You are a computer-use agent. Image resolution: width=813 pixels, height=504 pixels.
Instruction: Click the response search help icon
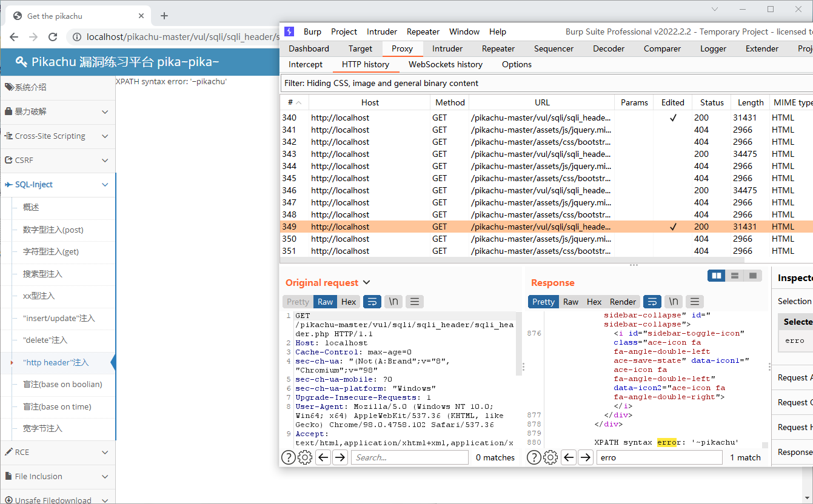click(534, 457)
